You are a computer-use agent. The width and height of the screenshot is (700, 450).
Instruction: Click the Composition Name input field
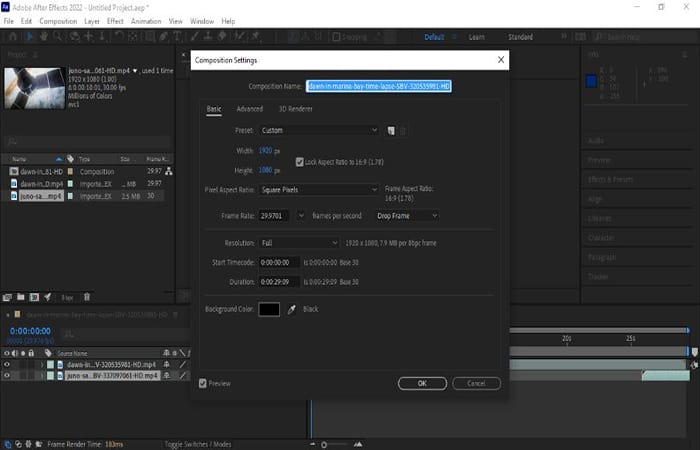tap(379, 86)
